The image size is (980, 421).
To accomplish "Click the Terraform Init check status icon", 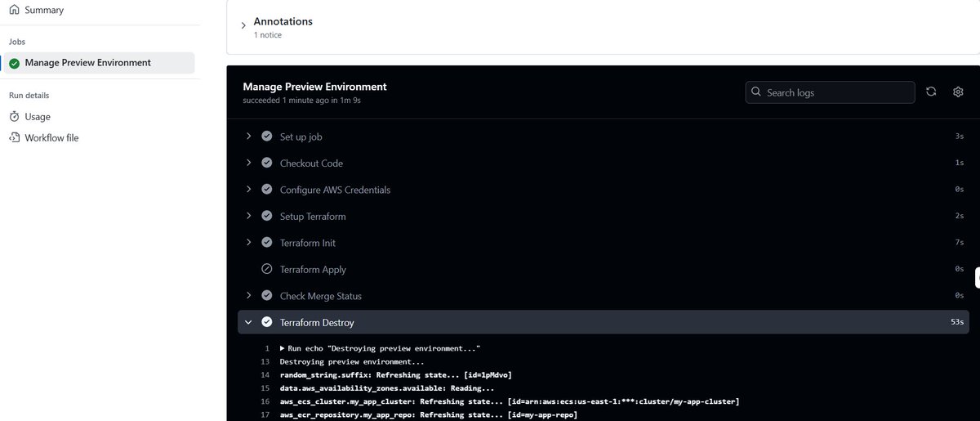I will (266, 243).
